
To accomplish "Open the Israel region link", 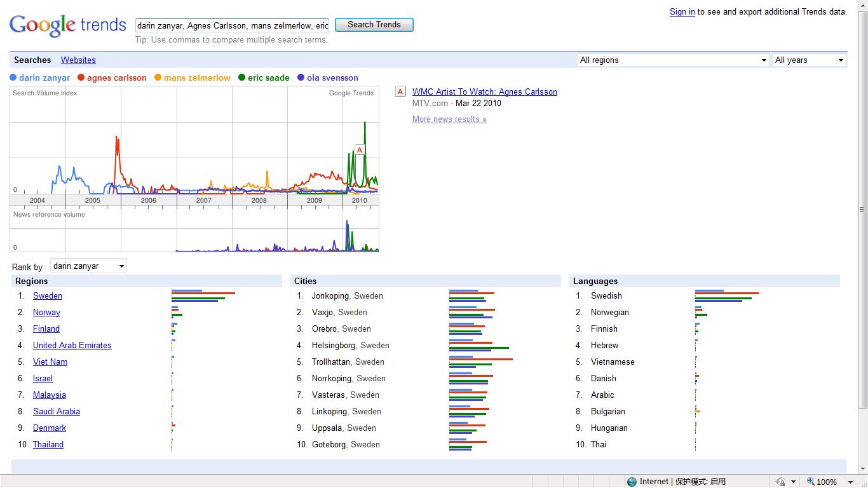I will tap(43, 378).
